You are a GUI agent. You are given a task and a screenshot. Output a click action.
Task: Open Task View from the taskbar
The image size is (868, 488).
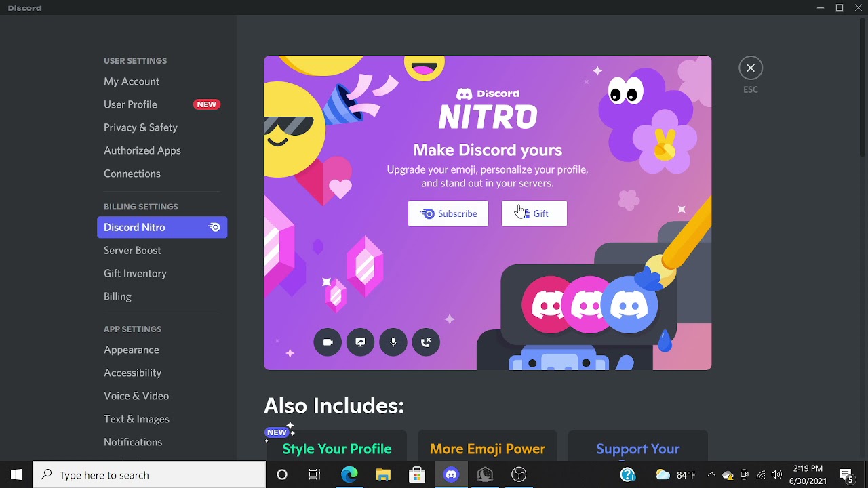tap(315, 474)
